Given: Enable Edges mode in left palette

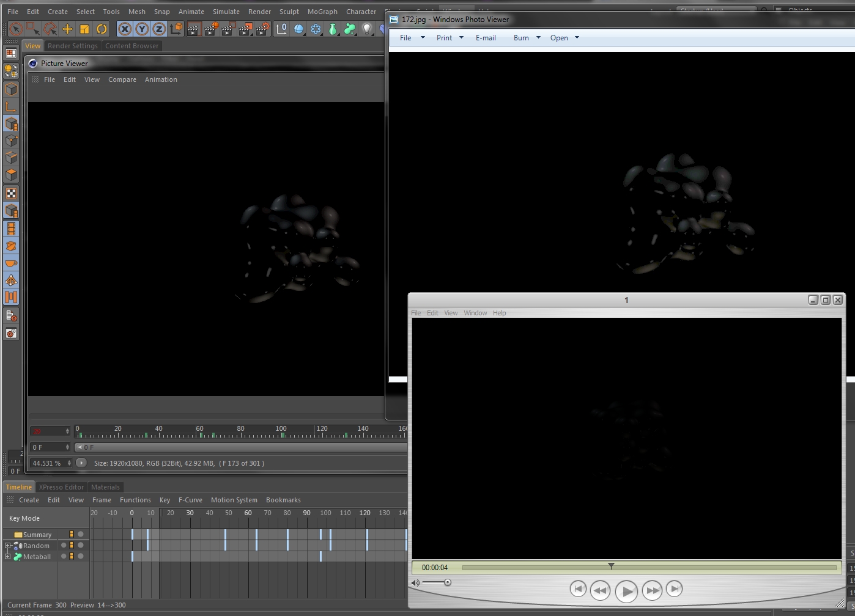Looking at the screenshot, I should pos(11,158).
